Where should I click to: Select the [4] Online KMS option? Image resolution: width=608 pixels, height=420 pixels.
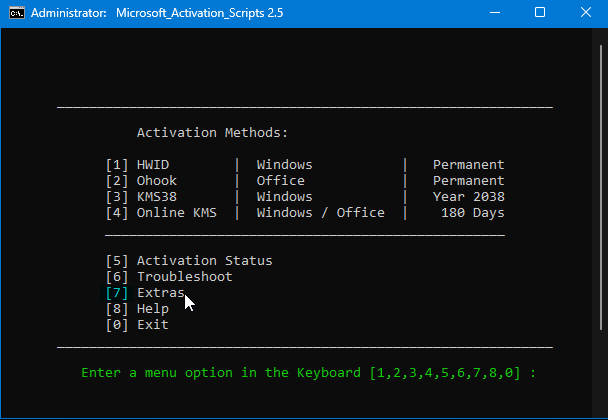(x=161, y=213)
